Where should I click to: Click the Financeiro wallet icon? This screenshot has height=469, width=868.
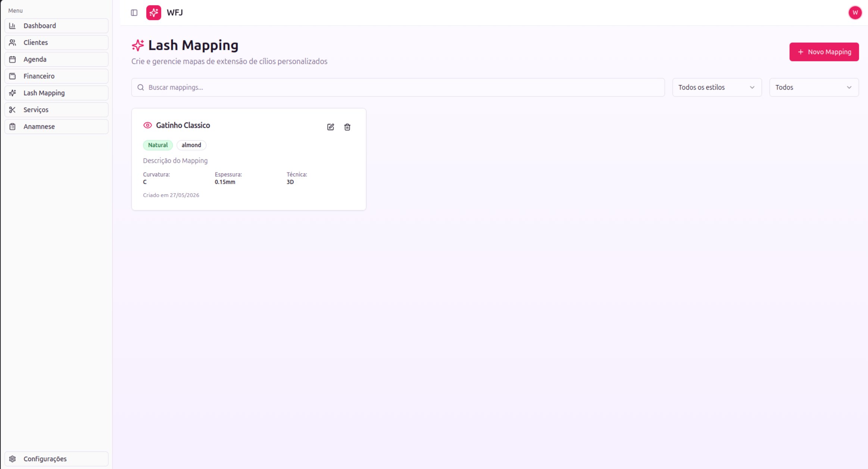tap(12, 76)
